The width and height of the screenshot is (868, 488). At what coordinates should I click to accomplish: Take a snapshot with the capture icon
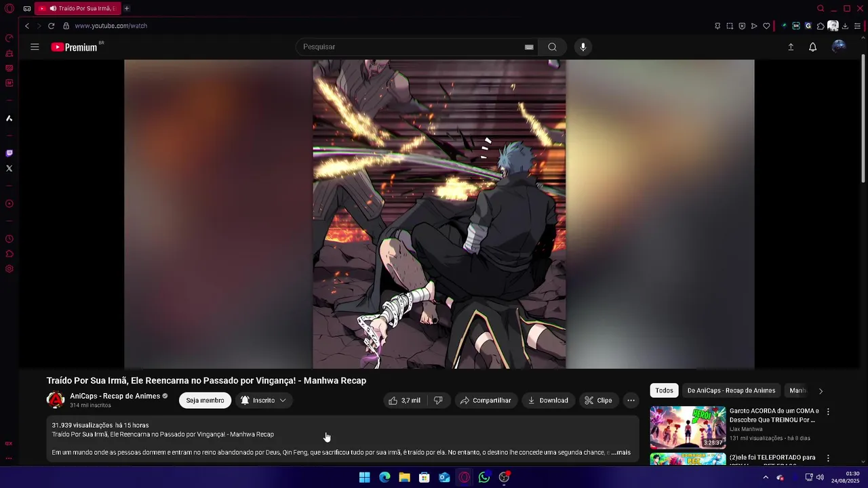pos(730,26)
